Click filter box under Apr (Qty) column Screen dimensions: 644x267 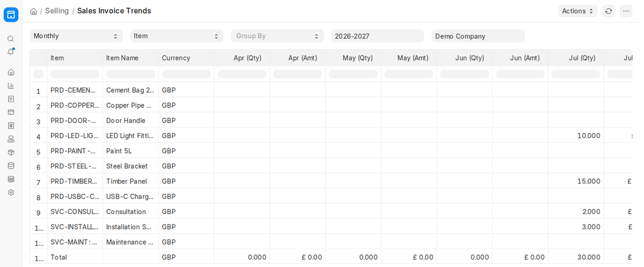[242, 74]
